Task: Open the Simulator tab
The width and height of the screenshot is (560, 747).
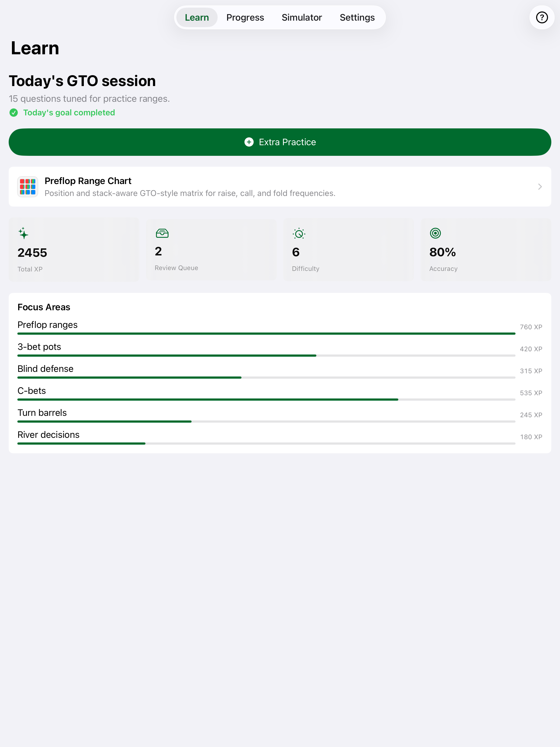Action: click(302, 17)
